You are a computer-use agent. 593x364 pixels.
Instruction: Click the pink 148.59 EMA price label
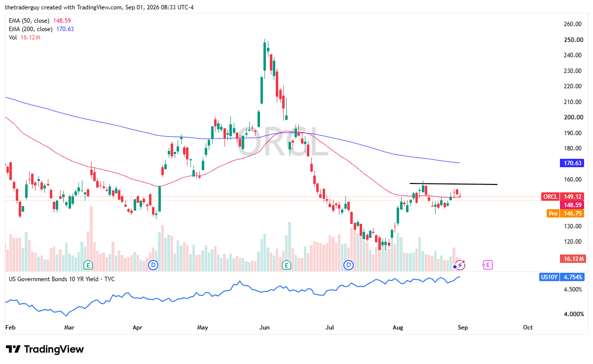(573, 205)
